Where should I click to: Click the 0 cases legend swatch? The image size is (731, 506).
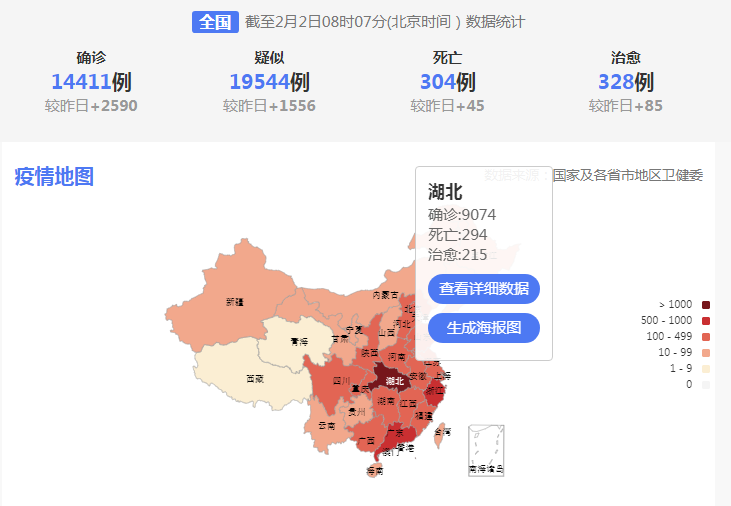[706, 385]
